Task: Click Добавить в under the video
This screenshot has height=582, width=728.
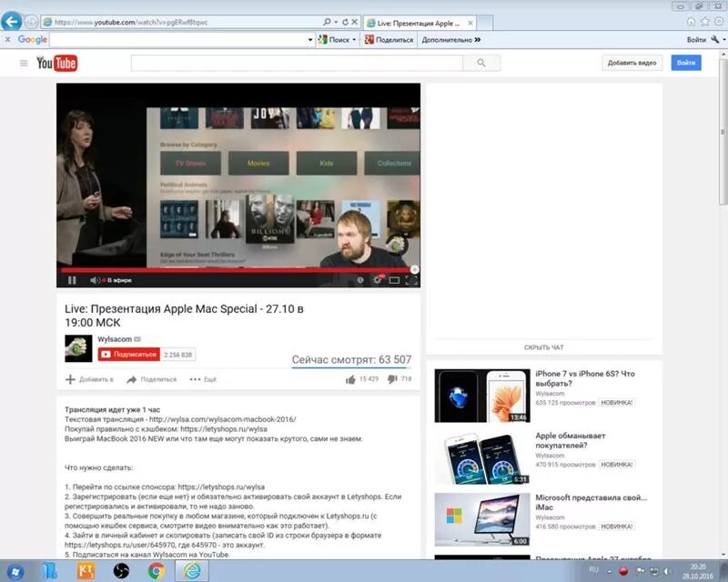Action: click(89, 379)
